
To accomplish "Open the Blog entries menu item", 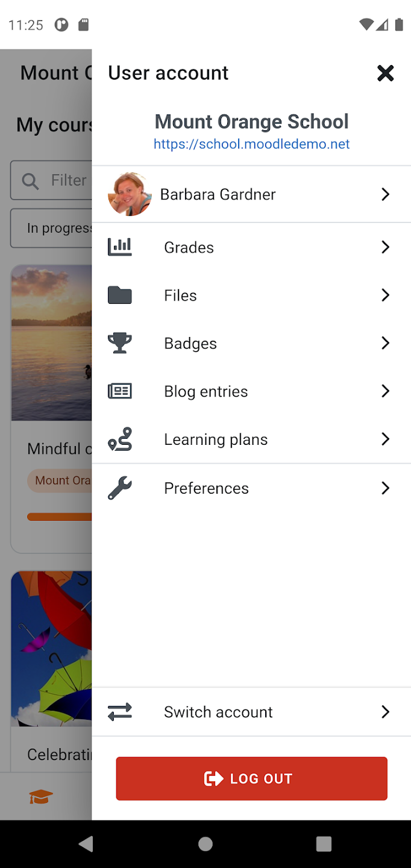I will (206, 391).
